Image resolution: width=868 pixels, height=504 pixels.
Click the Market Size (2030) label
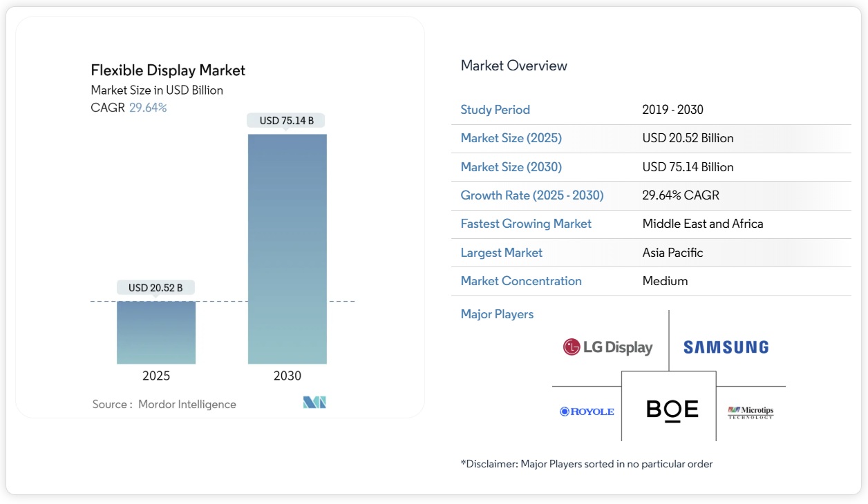[x=511, y=167]
